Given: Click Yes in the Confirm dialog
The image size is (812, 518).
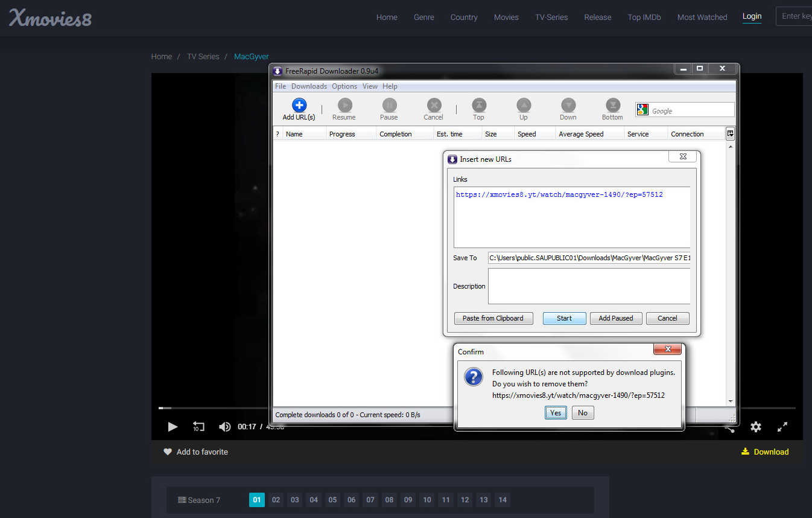Looking at the screenshot, I should pos(556,413).
